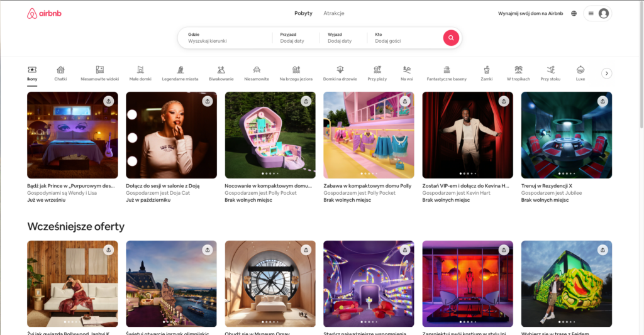Click 'Gospodarzem jest Jubilee' text
The width and height of the screenshot is (644, 335).
(552, 193)
